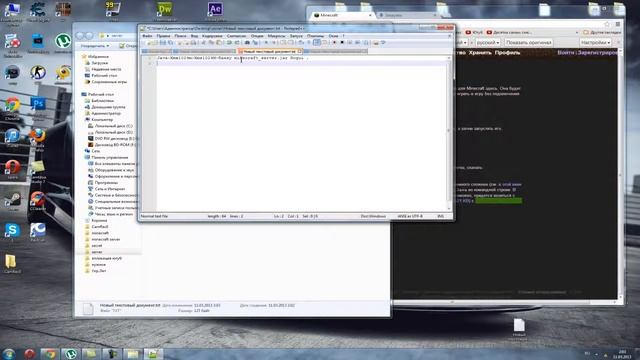Viewport: 640px width, 360px height.
Task: Click Normal text file in status bar
Action: click(154, 216)
